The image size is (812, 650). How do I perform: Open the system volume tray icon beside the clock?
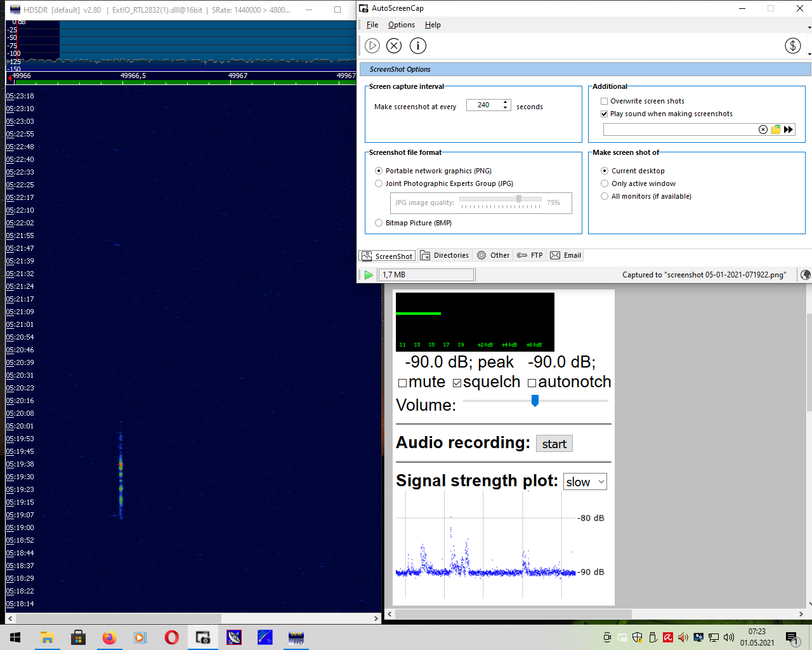point(729,637)
